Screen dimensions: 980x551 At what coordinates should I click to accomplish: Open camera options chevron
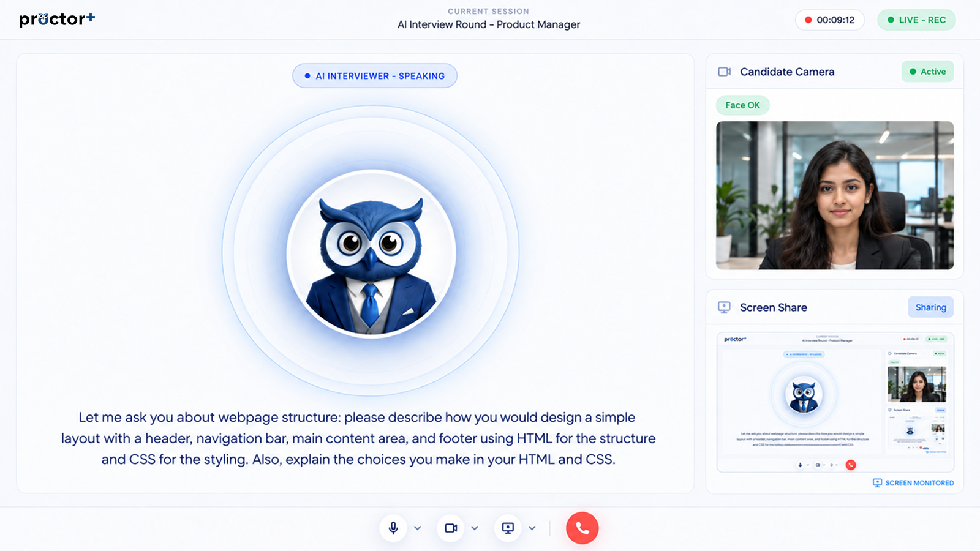[x=475, y=528]
